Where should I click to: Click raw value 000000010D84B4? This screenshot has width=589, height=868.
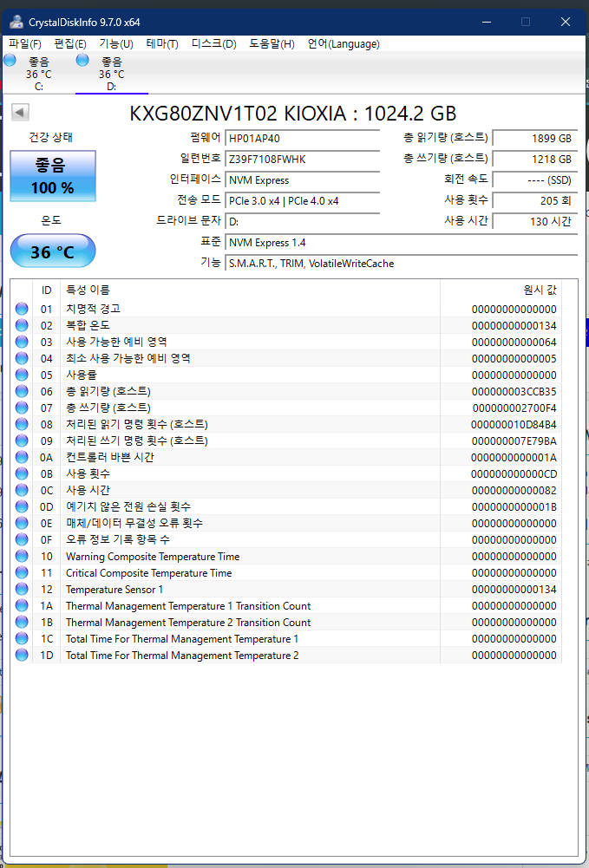(x=514, y=425)
